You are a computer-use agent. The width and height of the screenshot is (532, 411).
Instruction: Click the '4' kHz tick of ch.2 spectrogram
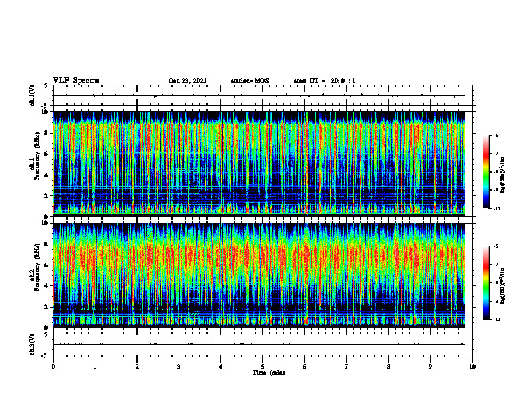(47, 286)
